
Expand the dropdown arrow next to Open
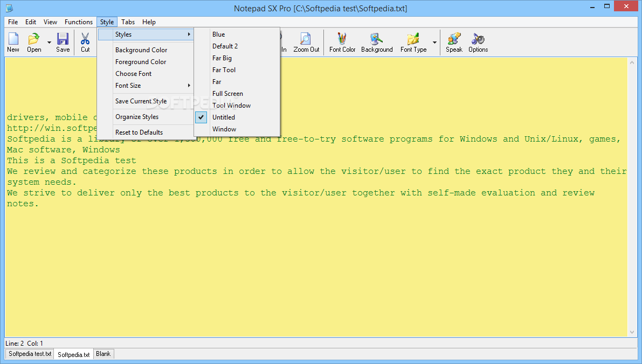(49, 43)
